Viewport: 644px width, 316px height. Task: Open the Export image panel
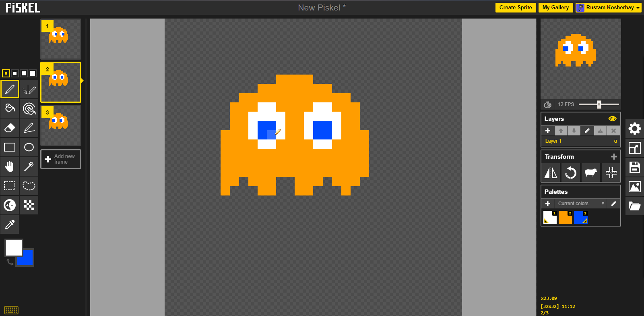(635, 187)
